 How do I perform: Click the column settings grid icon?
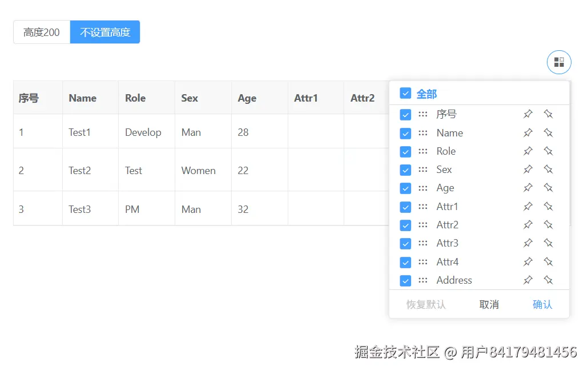(x=559, y=62)
